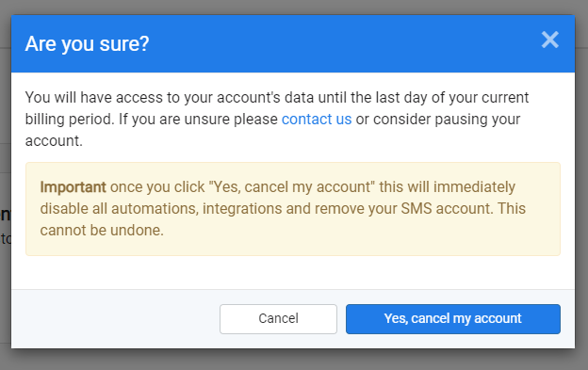Viewport: 588px width, 370px height.
Task: Select the bold "Important" word
Action: pos(73,186)
